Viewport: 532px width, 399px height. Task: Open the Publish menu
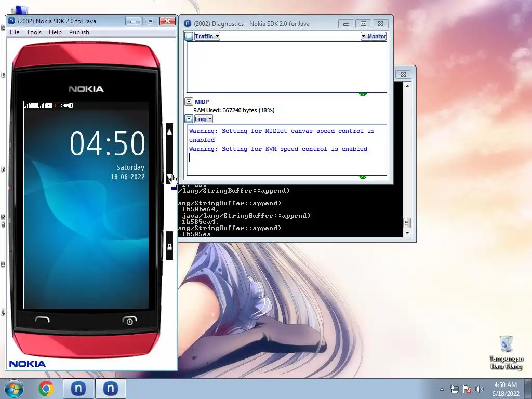[x=79, y=32]
